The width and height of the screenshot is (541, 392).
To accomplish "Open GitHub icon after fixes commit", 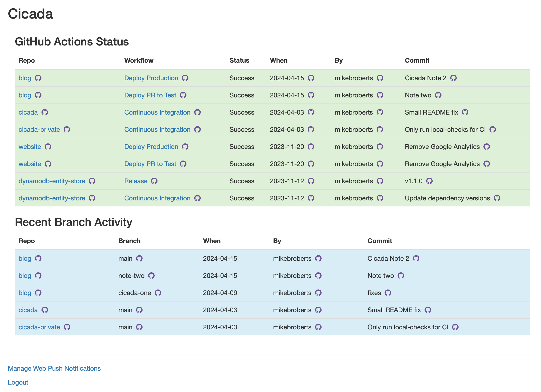I will click(x=388, y=293).
